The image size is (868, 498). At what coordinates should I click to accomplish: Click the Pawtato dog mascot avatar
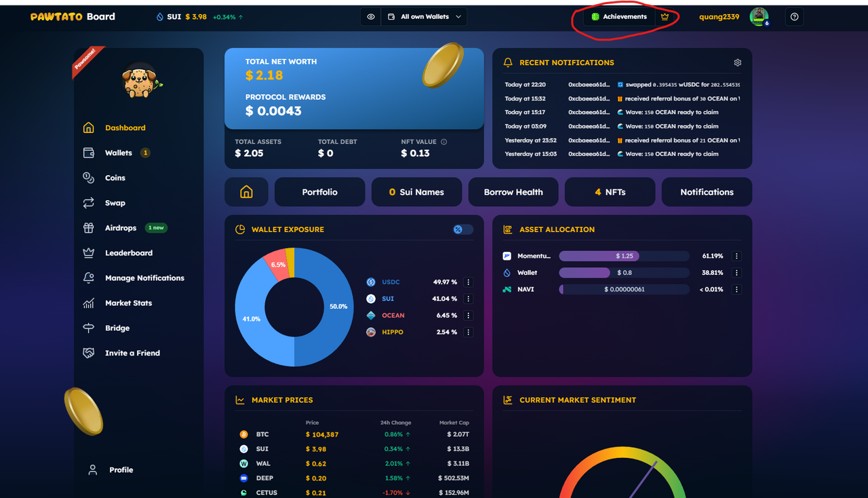[x=141, y=81]
